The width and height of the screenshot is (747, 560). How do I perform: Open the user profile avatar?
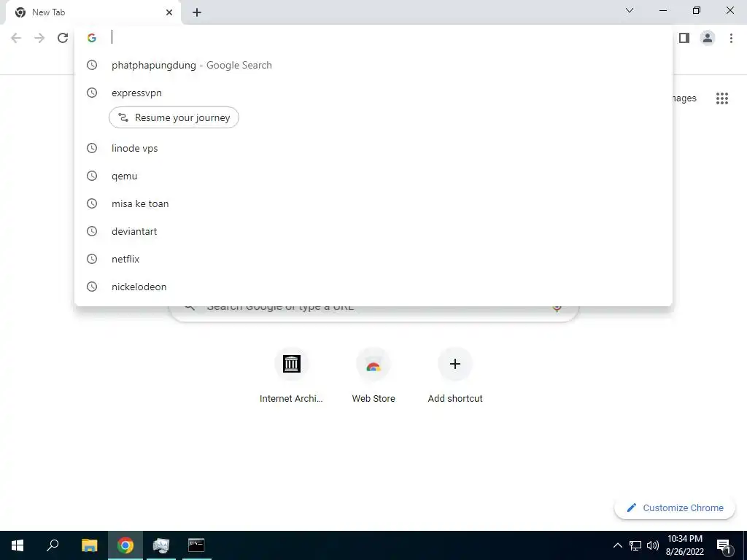point(708,38)
